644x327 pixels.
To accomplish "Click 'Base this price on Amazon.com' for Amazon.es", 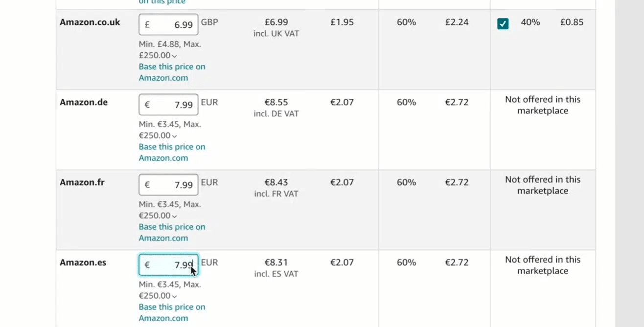I will pos(172,312).
